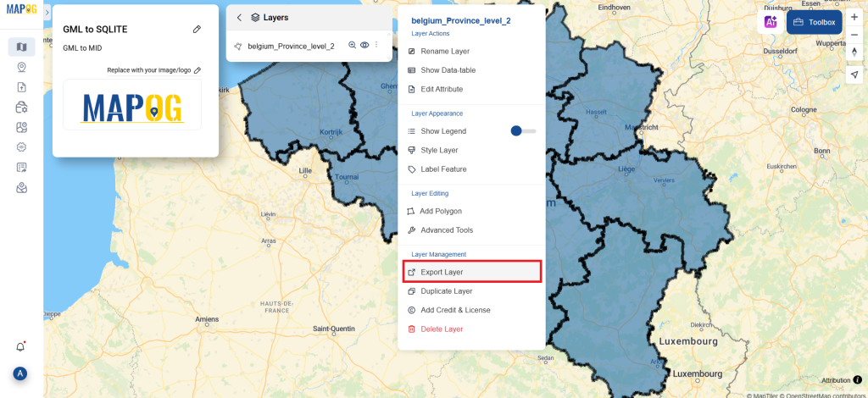Click the notification bell icon

point(20,347)
